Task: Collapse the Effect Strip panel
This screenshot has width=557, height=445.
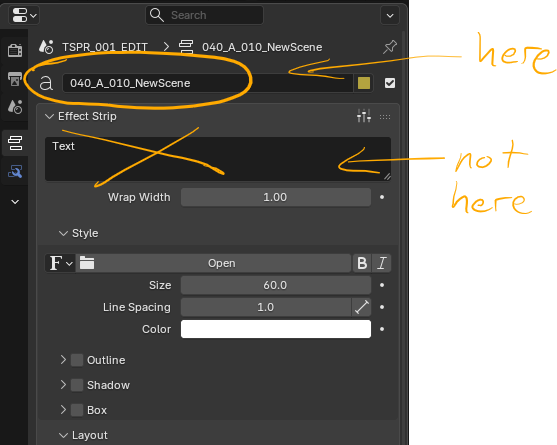Action: coord(49,116)
